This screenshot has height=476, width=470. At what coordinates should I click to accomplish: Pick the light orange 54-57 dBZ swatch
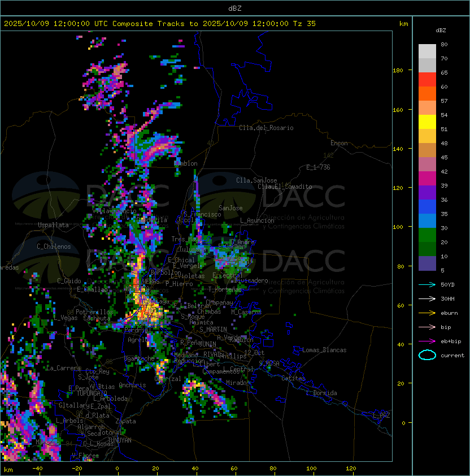click(427, 108)
